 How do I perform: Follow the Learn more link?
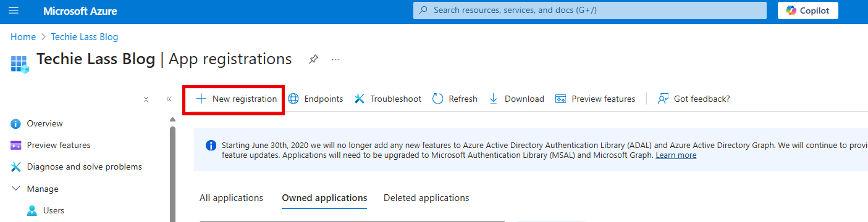[676, 155]
